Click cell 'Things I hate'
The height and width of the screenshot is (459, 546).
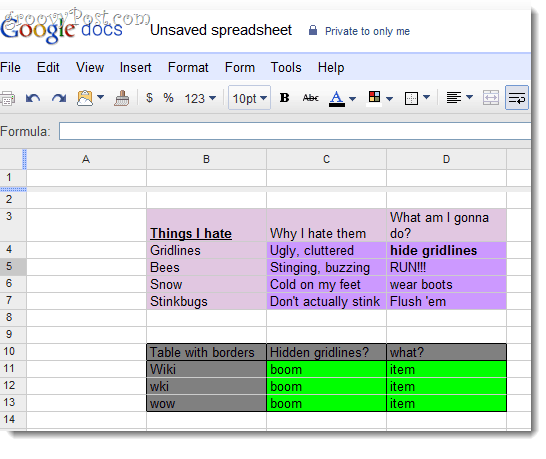click(x=206, y=225)
